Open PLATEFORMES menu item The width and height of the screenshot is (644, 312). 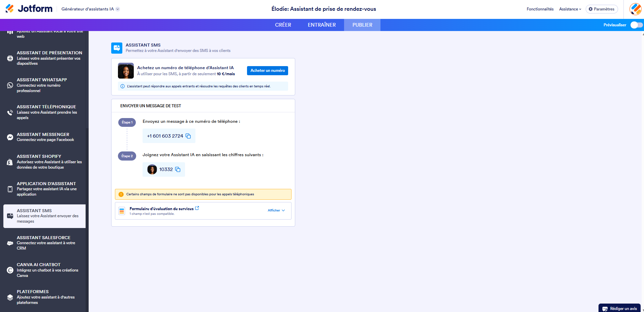44,297
